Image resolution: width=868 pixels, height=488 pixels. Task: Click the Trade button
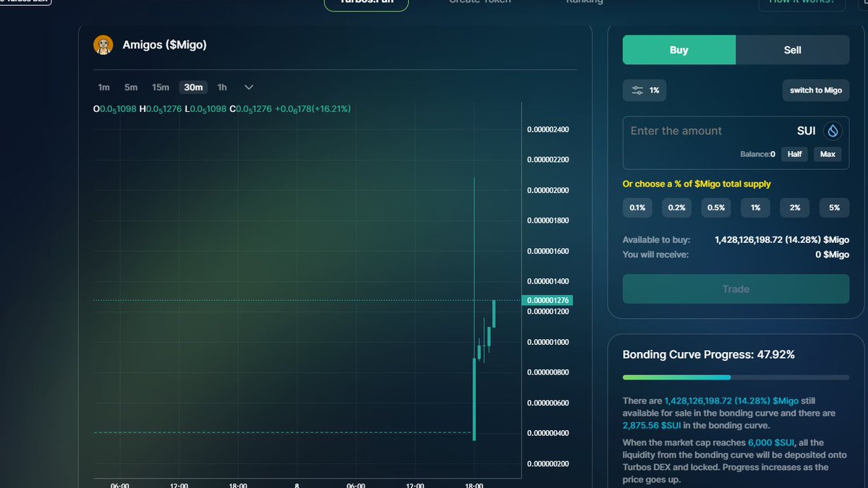(736, 289)
